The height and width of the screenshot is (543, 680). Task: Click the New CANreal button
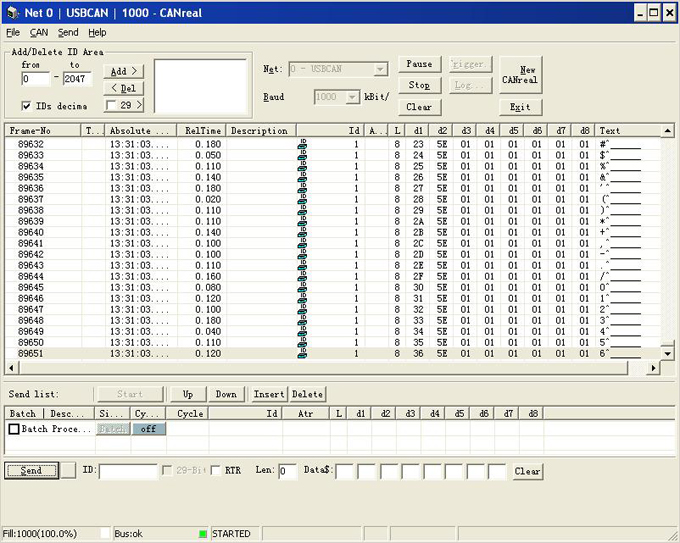pos(519,74)
